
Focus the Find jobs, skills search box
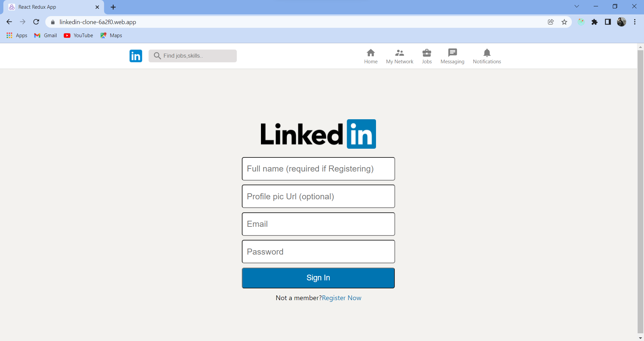point(193,56)
